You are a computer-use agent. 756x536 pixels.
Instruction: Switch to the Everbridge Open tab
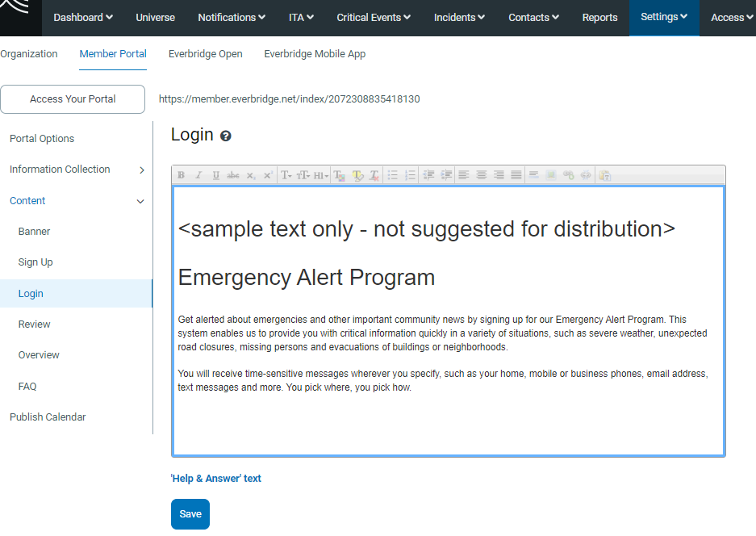point(205,54)
